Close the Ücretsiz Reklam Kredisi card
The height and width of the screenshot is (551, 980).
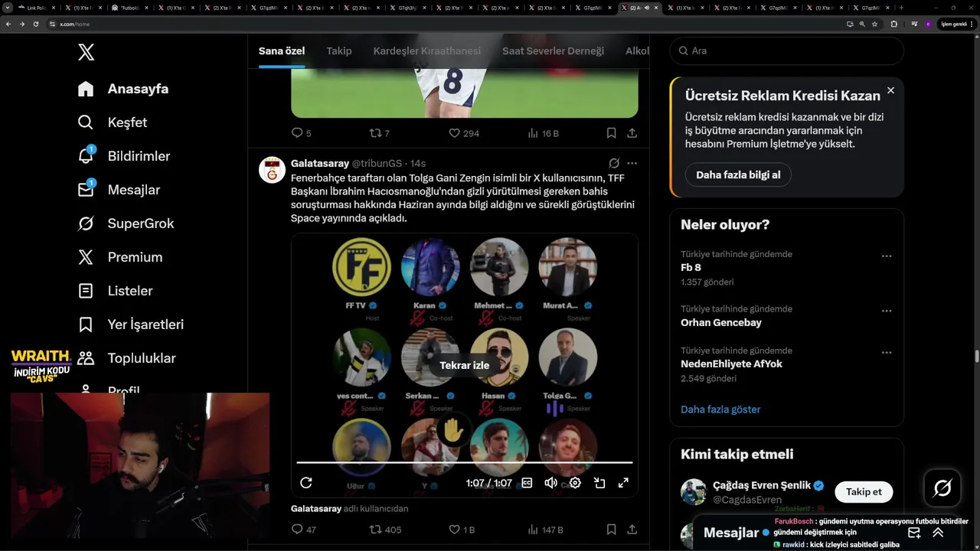[x=890, y=90]
